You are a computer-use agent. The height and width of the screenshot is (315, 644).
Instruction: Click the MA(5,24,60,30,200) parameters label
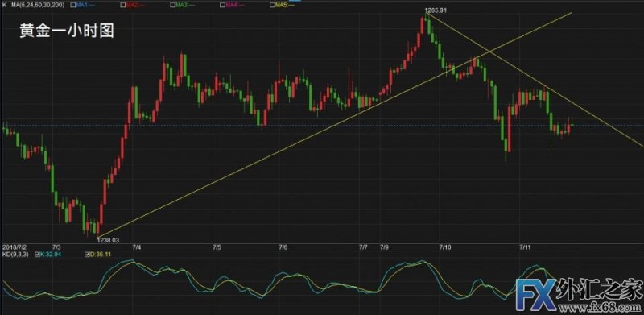tap(38, 5)
